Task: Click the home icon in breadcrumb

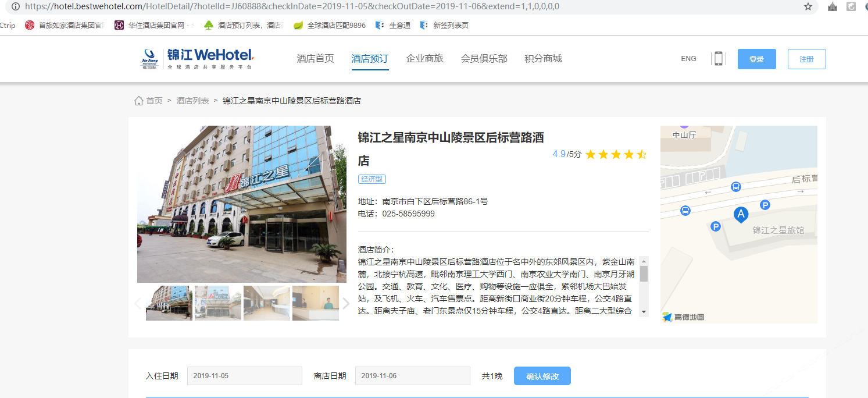Action: tap(138, 101)
